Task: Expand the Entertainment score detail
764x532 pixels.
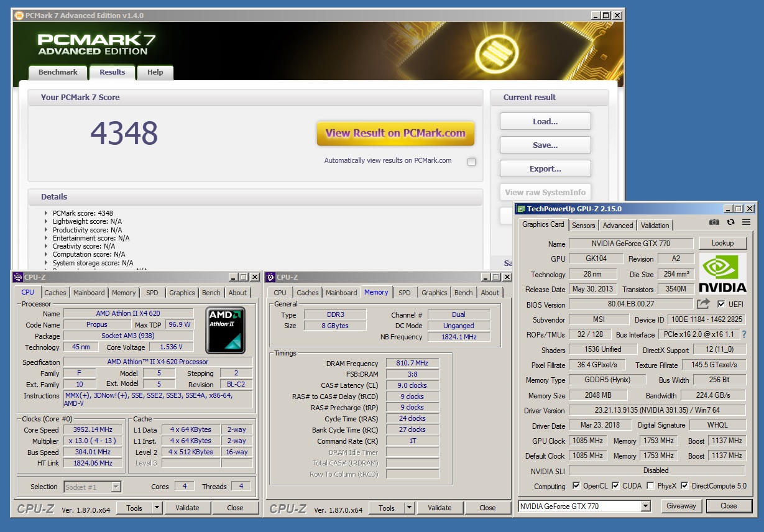Action: pyautogui.click(x=46, y=238)
